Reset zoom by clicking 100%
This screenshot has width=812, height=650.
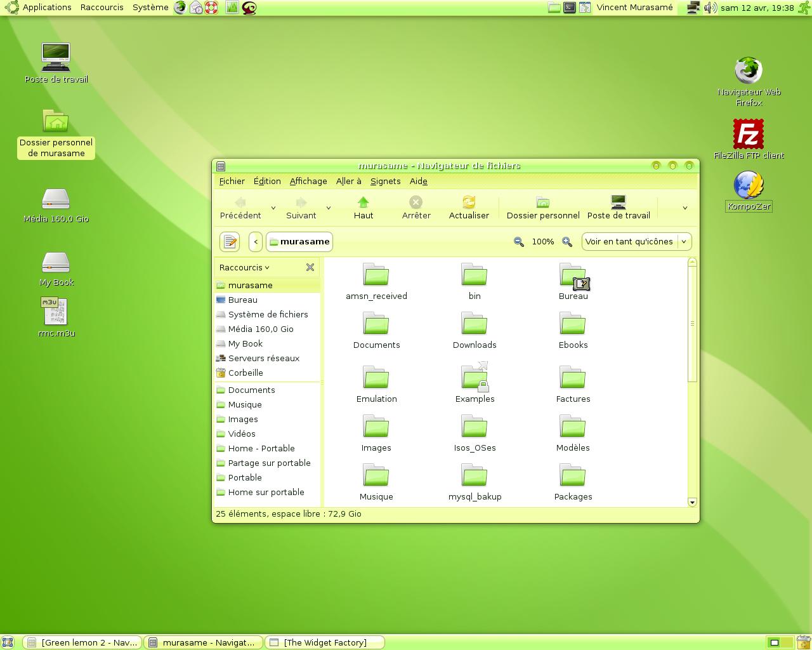[x=543, y=242]
